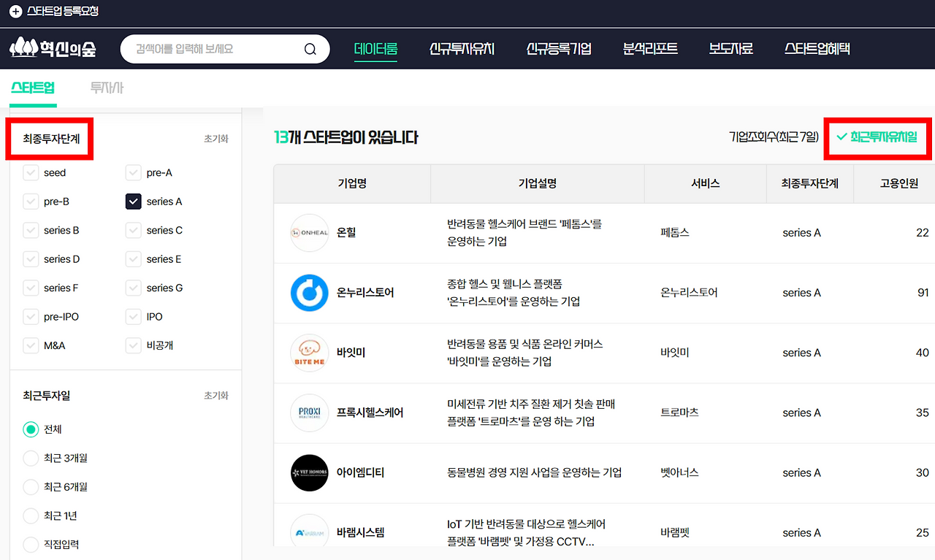935x560 pixels.
Task: Open the 프록시헬스케어 company name link
Action: pyautogui.click(x=370, y=413)
